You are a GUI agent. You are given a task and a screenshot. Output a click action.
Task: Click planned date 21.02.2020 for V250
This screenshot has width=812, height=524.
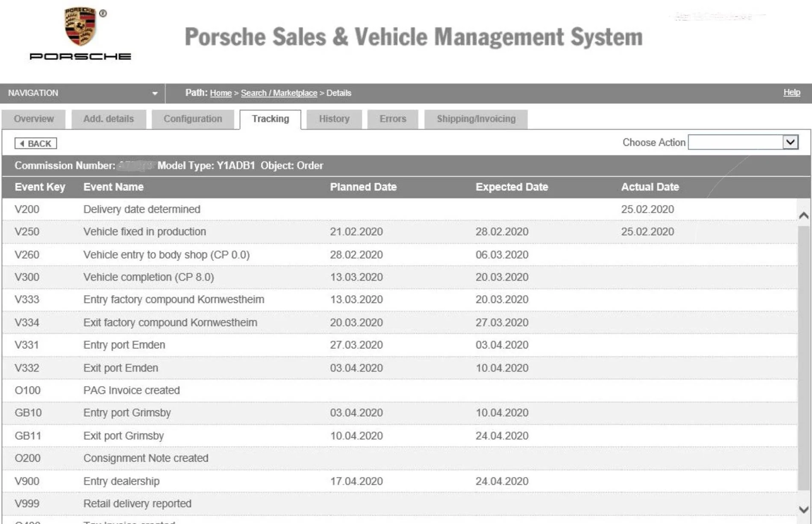(356, 232)
